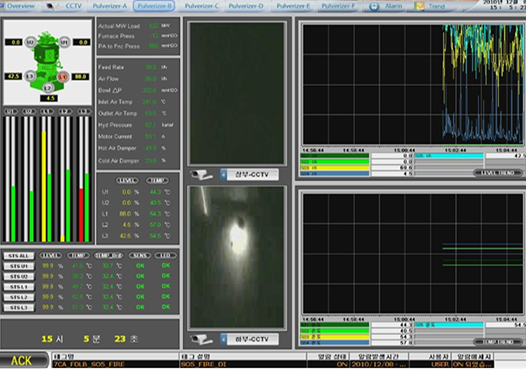Click the Feed Rate reading
The height and width of the screenshot is (369, 526).
pyautogui.click(x=150, y=67)
